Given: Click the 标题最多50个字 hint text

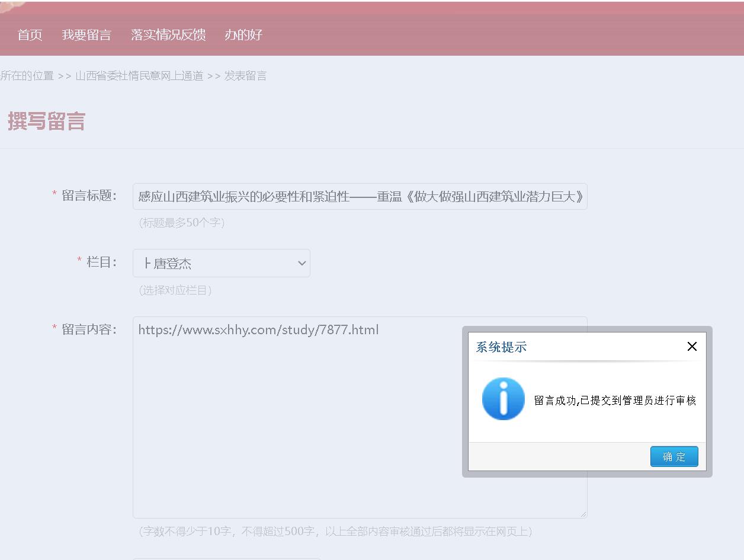Looking at the screenshot, I should point(182,223).
